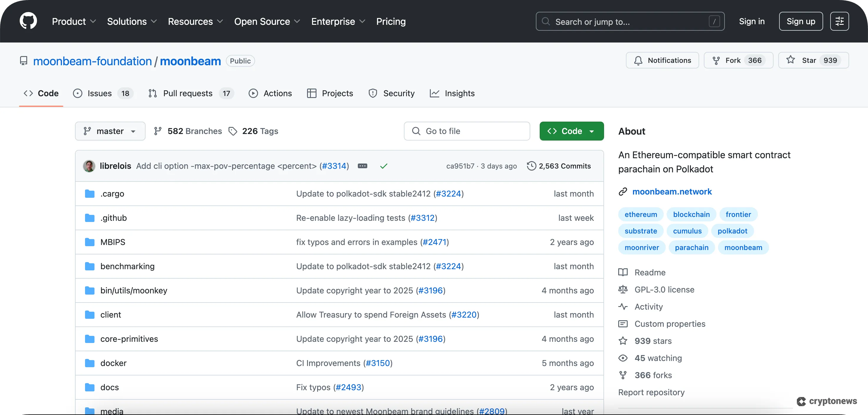Open the notifications bell

pyautogui.click(x=638, y=60)
